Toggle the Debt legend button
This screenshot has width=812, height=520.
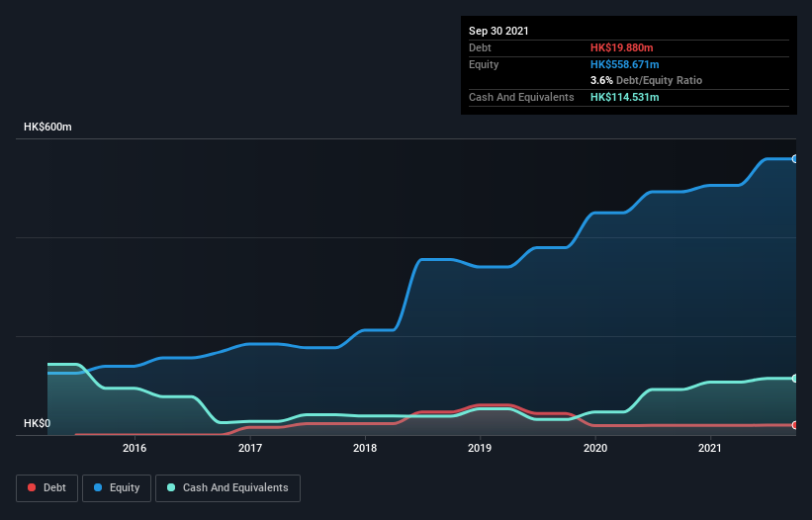pyautogui.click(x=47, y=488)
